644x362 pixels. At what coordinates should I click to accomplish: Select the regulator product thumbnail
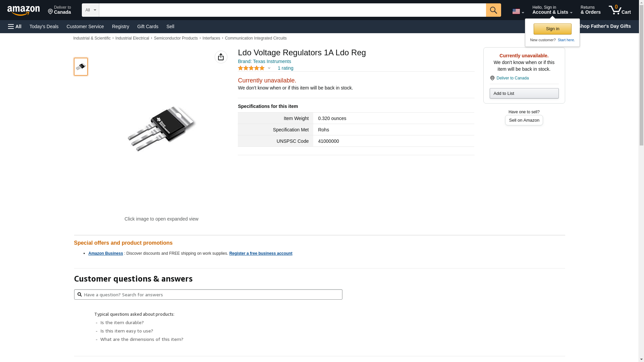click(81, 67)
